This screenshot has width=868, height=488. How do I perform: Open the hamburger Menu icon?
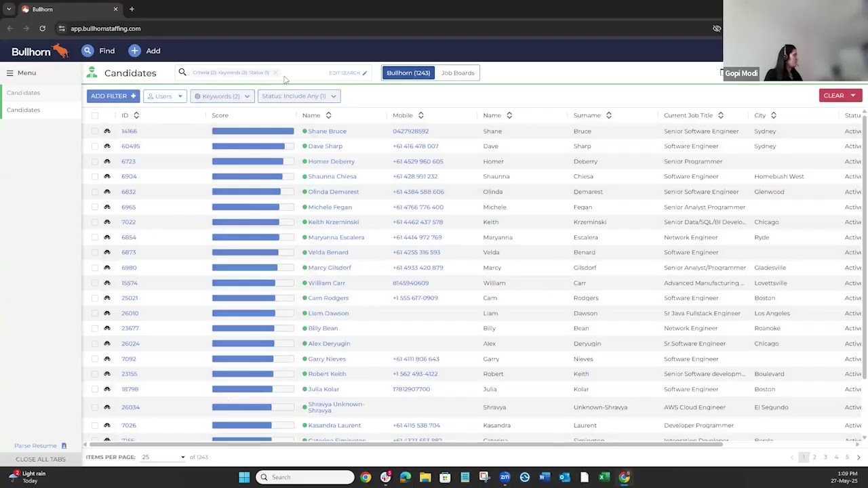coord(10,73)
